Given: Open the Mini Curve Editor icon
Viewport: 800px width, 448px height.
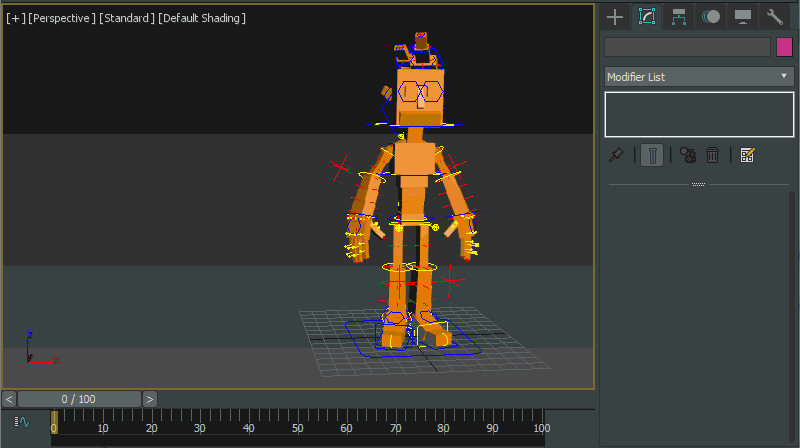Looking at the screenshot, I should 23,422.
